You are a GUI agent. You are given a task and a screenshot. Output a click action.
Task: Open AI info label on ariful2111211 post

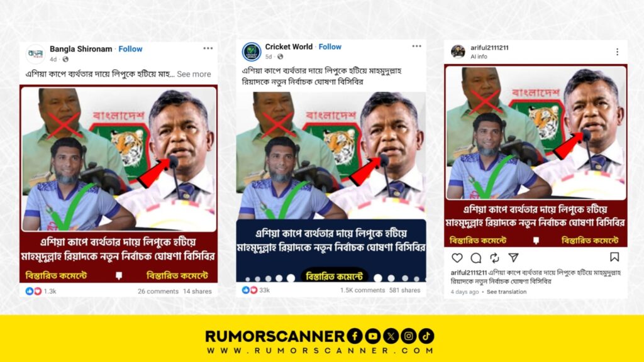pos(479,57)
